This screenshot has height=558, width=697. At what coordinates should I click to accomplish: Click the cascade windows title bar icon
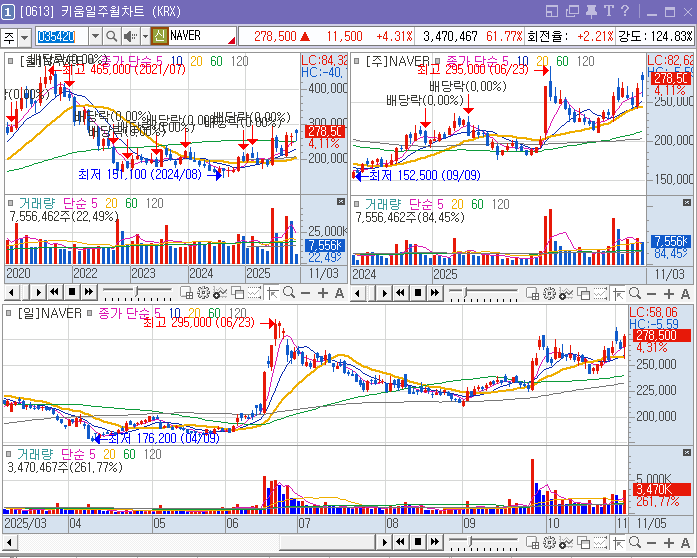(x=572, y=11)
